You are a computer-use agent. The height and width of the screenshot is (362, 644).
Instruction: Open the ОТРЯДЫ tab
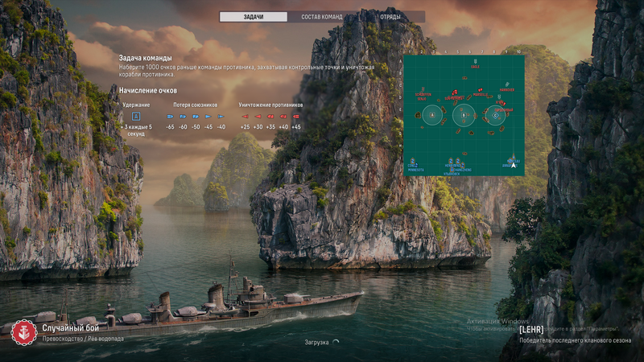(x=390, y=17)
